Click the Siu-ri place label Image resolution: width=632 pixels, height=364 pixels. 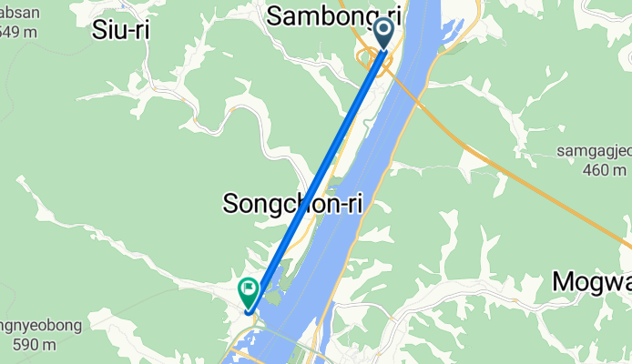pyautogui.click(x=120, y=29)
